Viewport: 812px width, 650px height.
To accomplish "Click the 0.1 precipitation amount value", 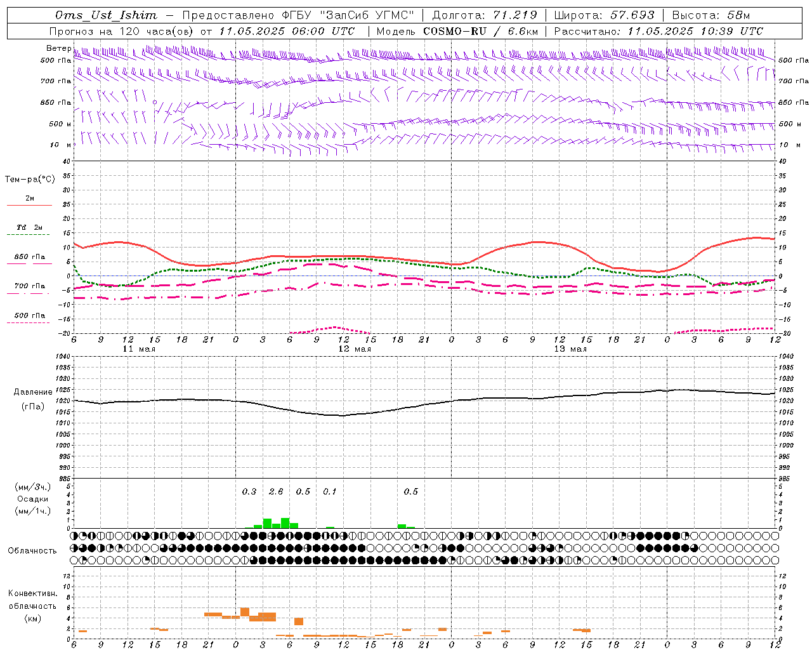I will pyautogui.click(x=330, y=491).
